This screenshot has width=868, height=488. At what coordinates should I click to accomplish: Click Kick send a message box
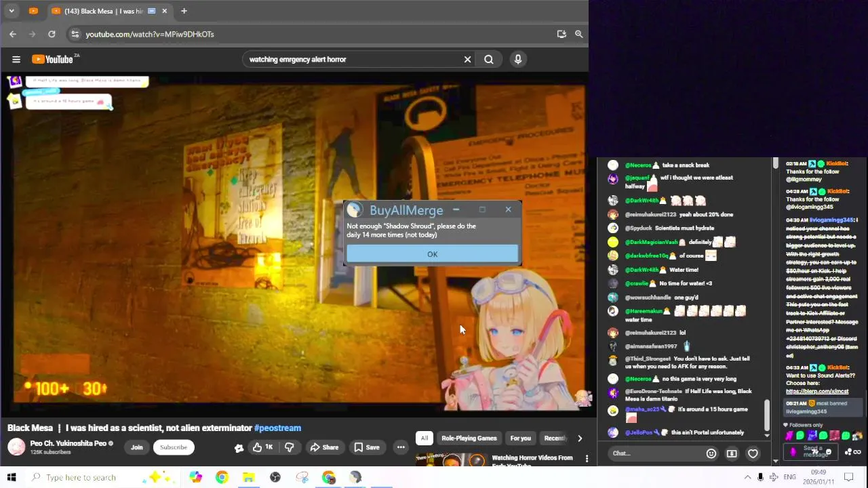pos(816,451)
